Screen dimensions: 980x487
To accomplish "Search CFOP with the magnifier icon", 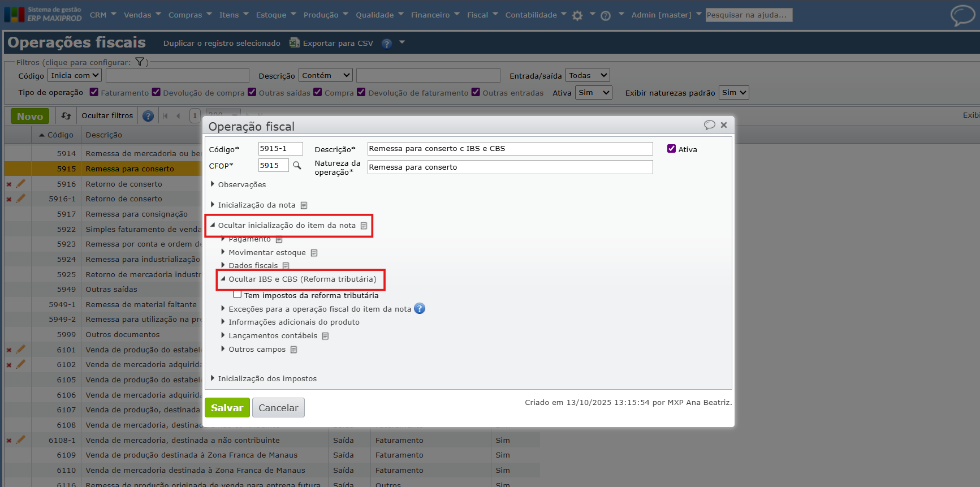I will (297, 166).
